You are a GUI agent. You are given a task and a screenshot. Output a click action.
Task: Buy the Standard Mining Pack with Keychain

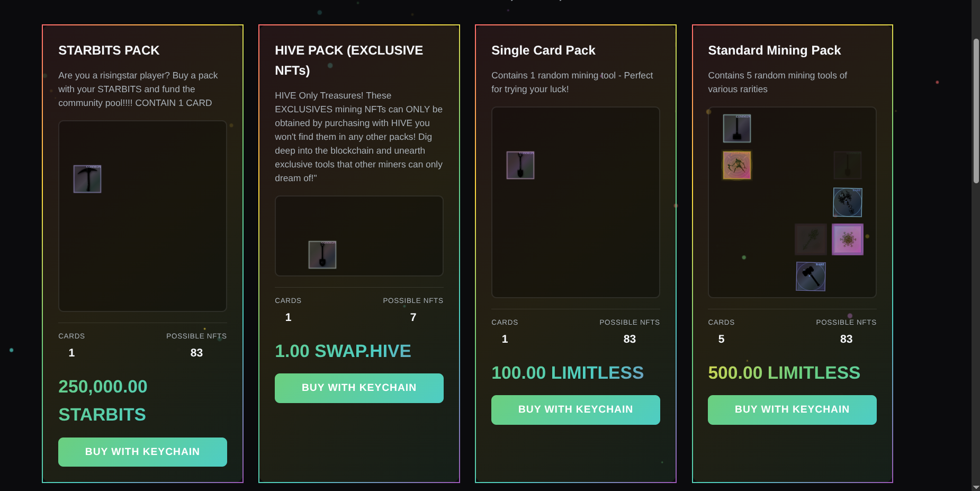coord(792,409)
